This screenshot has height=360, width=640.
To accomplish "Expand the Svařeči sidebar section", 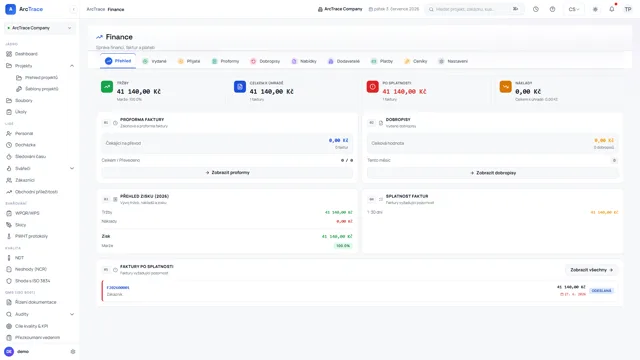I will click(x=72, y=168).
